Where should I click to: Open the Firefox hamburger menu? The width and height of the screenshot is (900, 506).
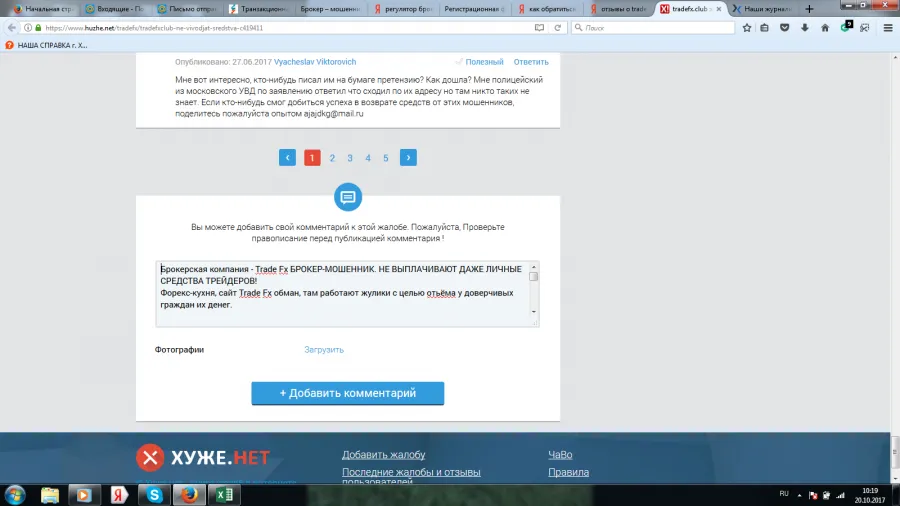[x=888, y=28]
